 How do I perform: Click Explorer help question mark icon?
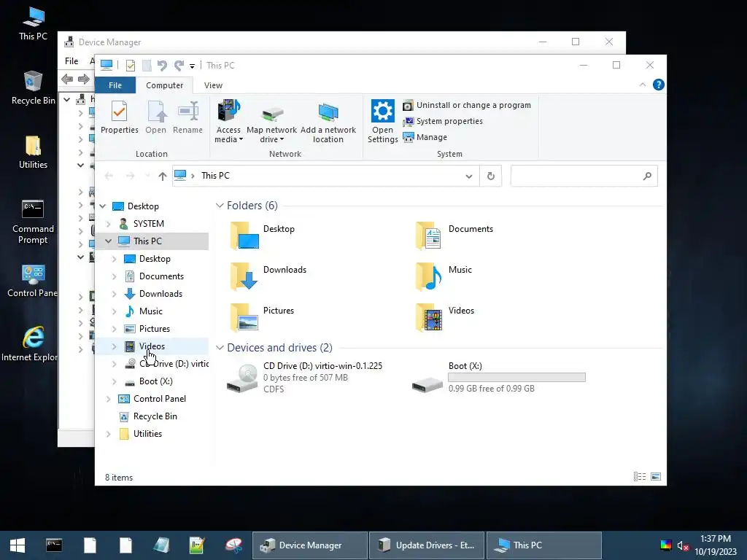click(x=659, y=85)
